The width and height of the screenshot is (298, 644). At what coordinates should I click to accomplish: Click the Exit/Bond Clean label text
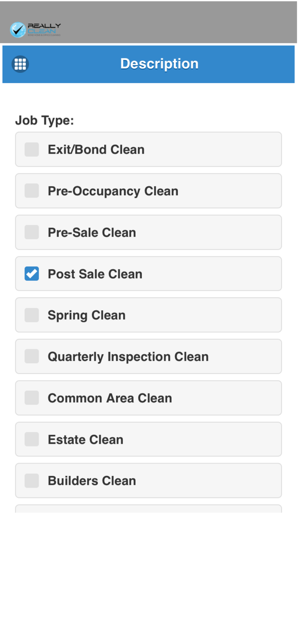coord(96,150)
